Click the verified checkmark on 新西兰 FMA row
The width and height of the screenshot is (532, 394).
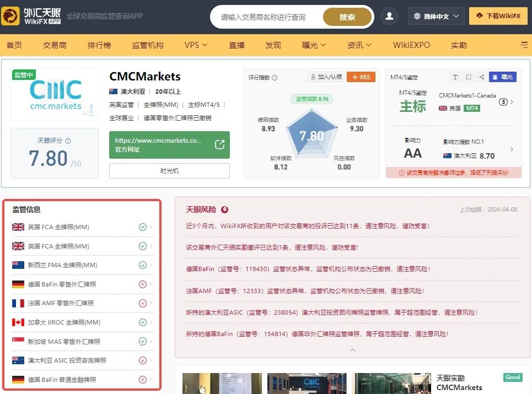142,265
